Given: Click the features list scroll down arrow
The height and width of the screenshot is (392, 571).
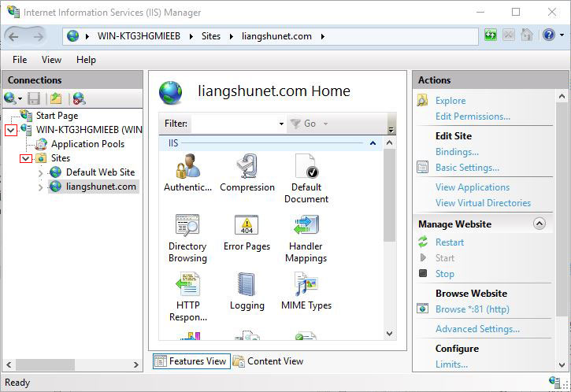Looking at the screenshot, I should [389, 334].
